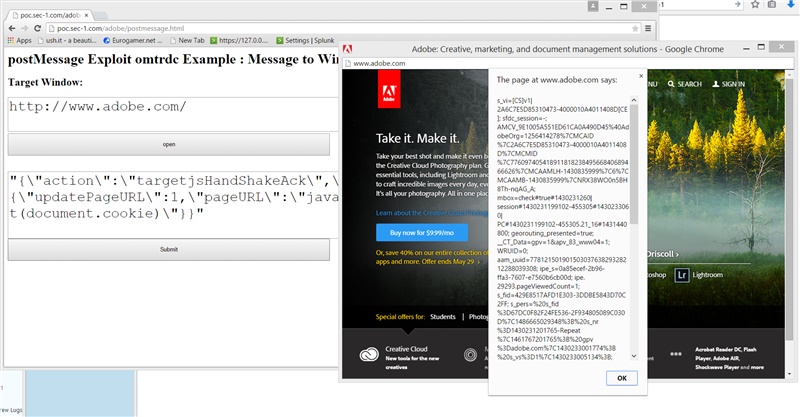Image resolution: width=800 pixels, height=417 pixels.
Task: Open the Chrome hamburger menu
Action: (648, 28)
